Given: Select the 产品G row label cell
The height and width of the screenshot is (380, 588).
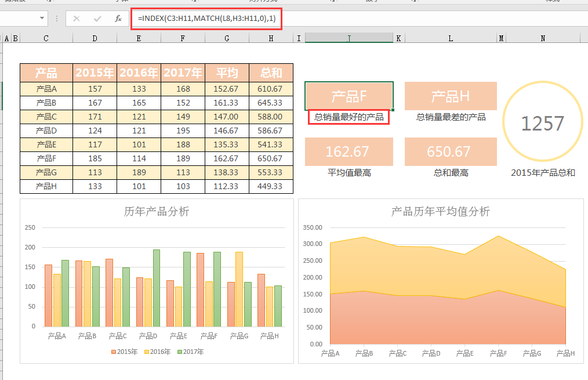Looking at the screenshot, I should point(46,172).
